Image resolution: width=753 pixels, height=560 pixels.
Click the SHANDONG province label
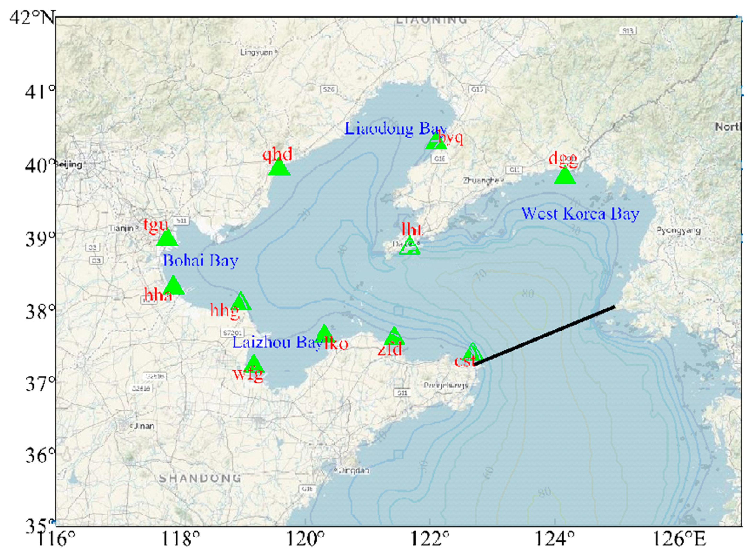tap(200, 479)
